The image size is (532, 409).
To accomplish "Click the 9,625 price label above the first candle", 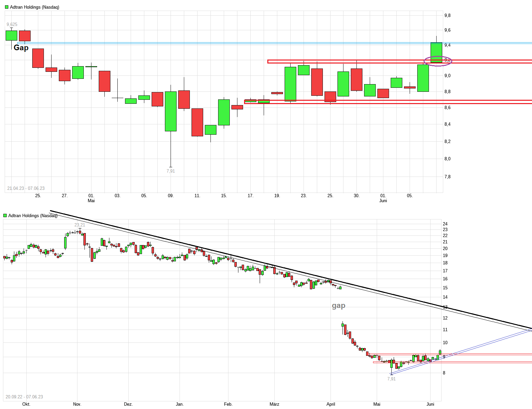I will pyautogui.click(x=12, y=24).
